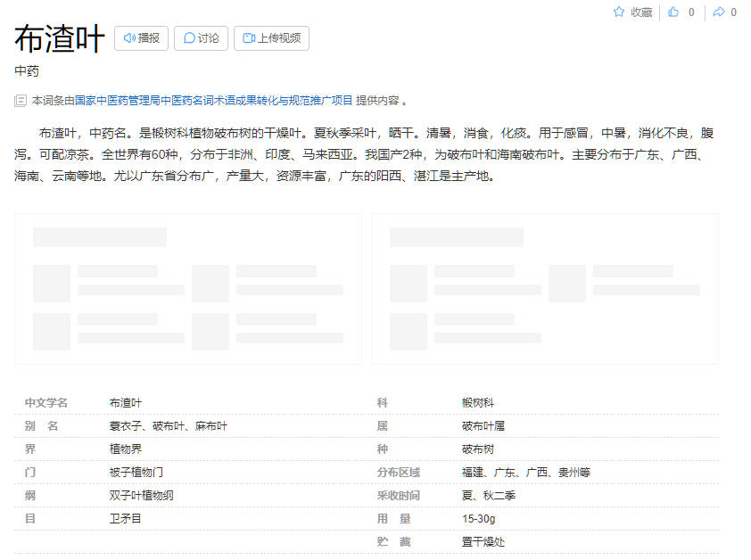Click the 植物界 kingdom value
Image resolution: width=751 pixels, height=560 pixels.
(126, 449)
